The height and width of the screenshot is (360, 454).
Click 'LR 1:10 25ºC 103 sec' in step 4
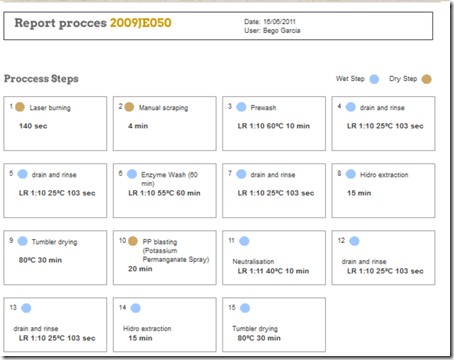(x=385, y=126)
